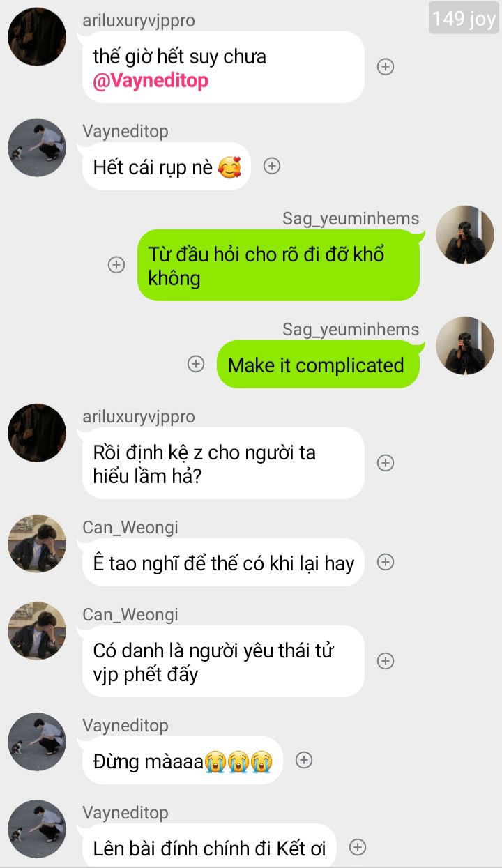Open Can_Weongi's avatar beside "Ê tao nghĩ" message

(x=37, y=544)
